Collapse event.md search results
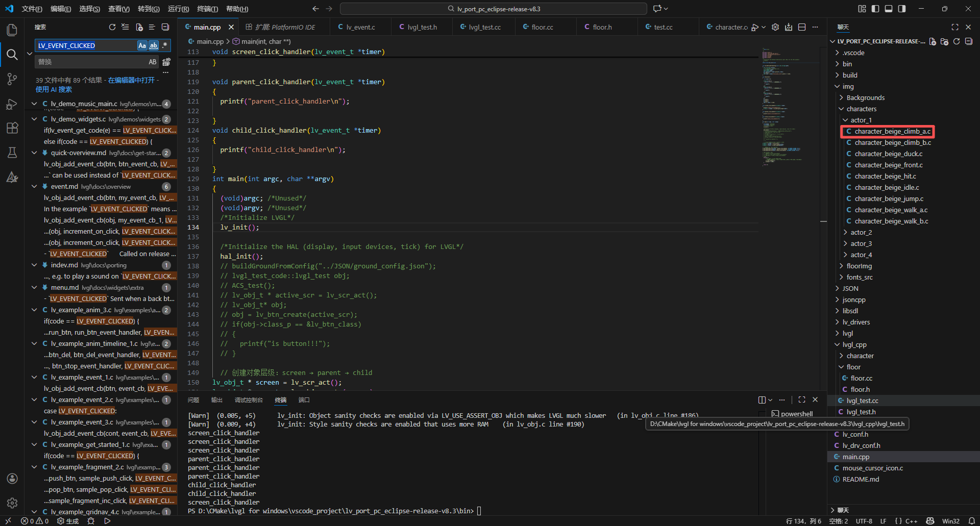The image size is (980, 526). 34,186
